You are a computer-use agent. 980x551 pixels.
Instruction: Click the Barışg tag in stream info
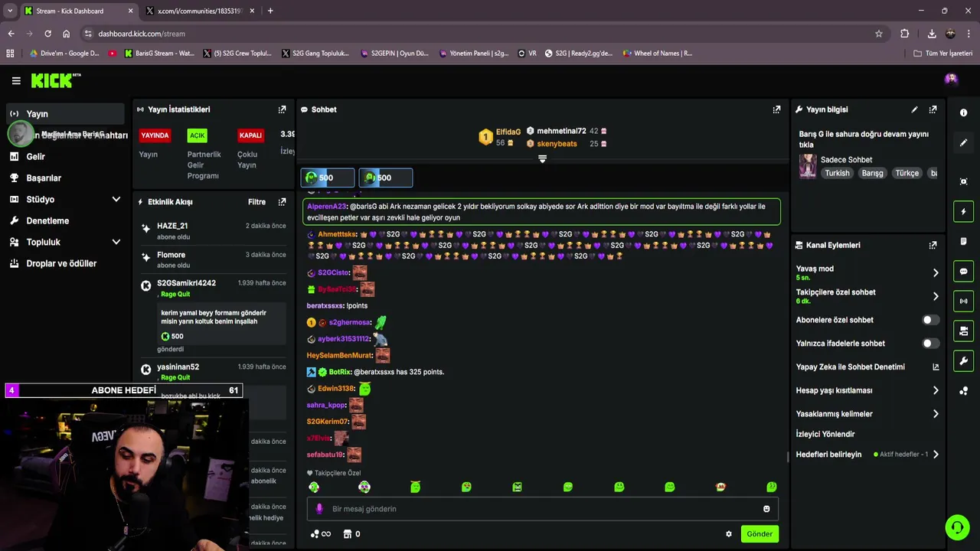click(x=872, y=173)
